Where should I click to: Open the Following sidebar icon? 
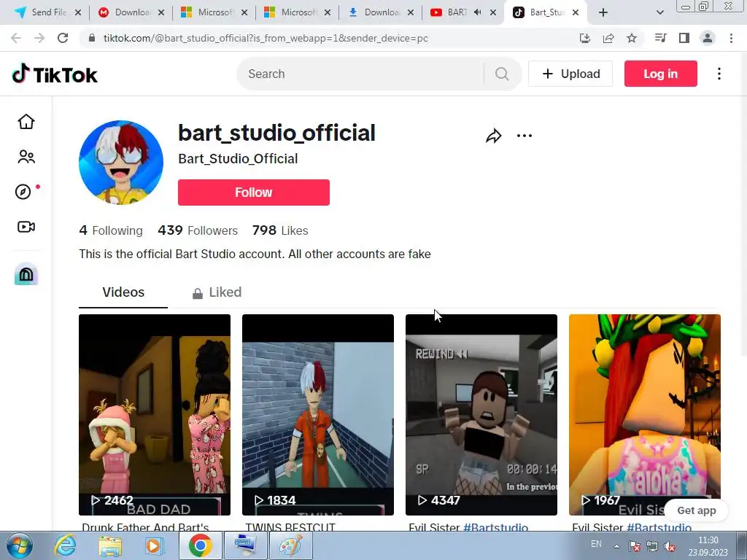[x=26, y=157]
